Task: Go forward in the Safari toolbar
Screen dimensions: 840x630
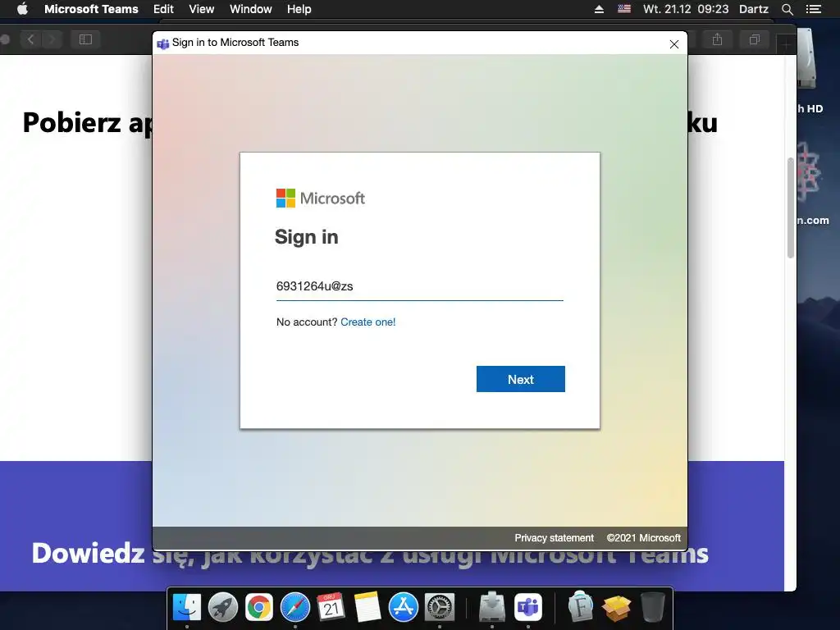Action: pyautogui.click(x=52, y=39)
